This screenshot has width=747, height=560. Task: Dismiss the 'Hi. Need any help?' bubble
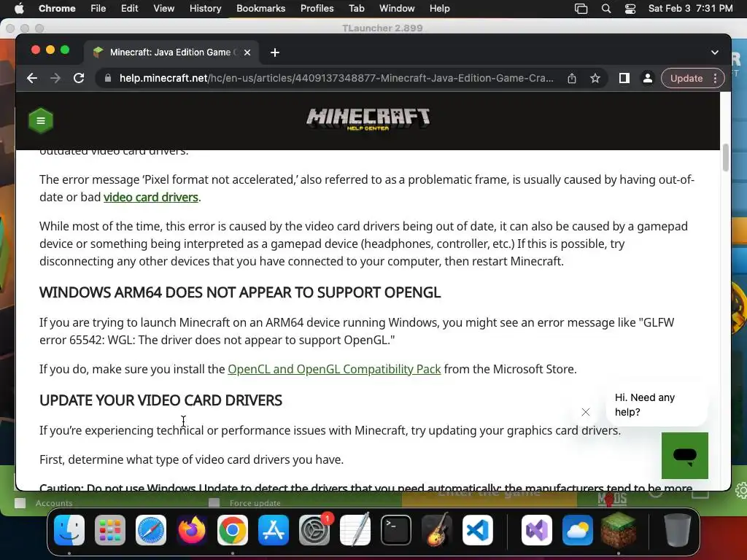click(586, 412)
